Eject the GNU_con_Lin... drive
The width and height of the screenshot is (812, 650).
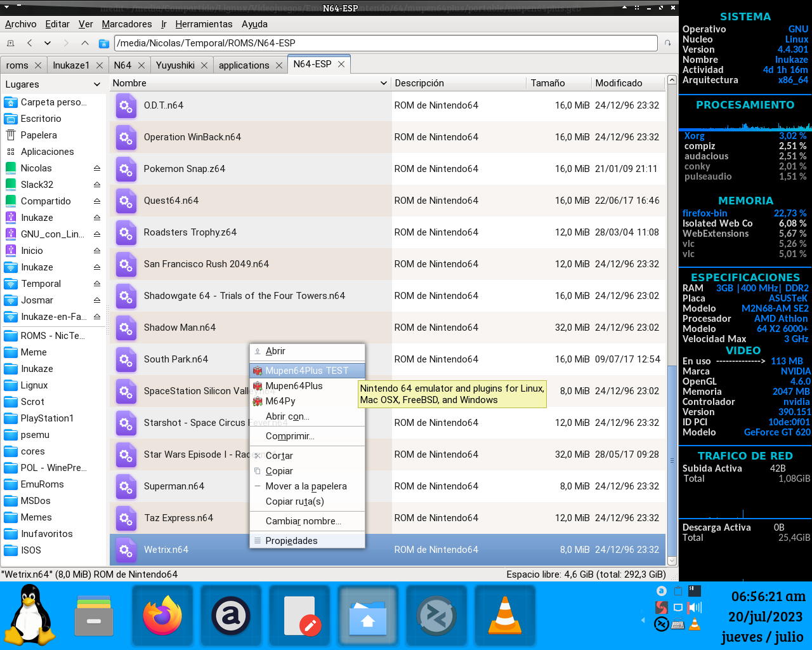pos(97,234)
